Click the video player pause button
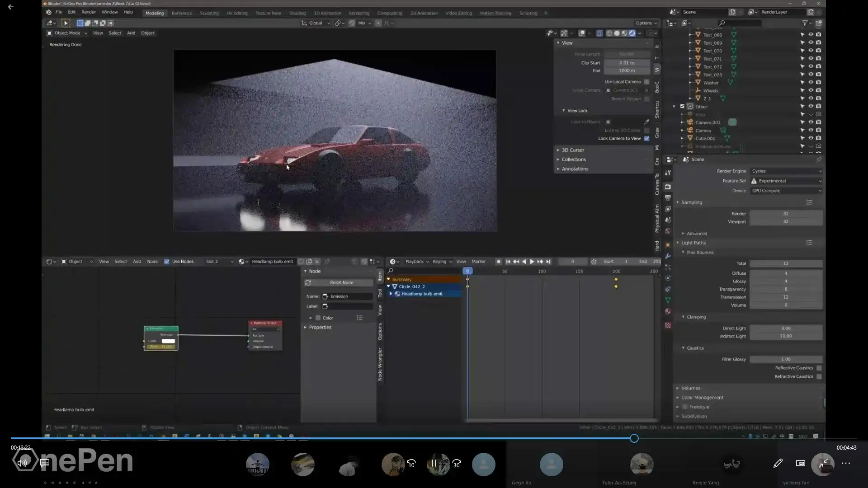The height and width of the screenshot is (488, 868). coord(434,463)
